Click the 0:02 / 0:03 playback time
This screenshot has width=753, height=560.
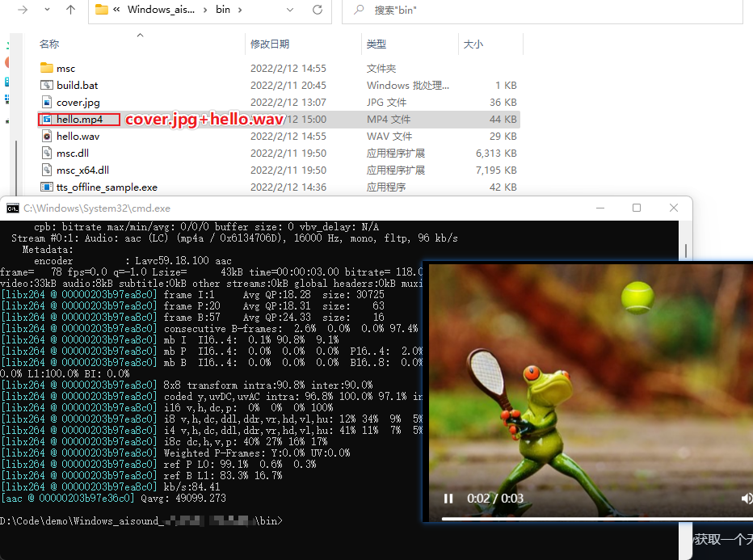click(x=495, y=499)
